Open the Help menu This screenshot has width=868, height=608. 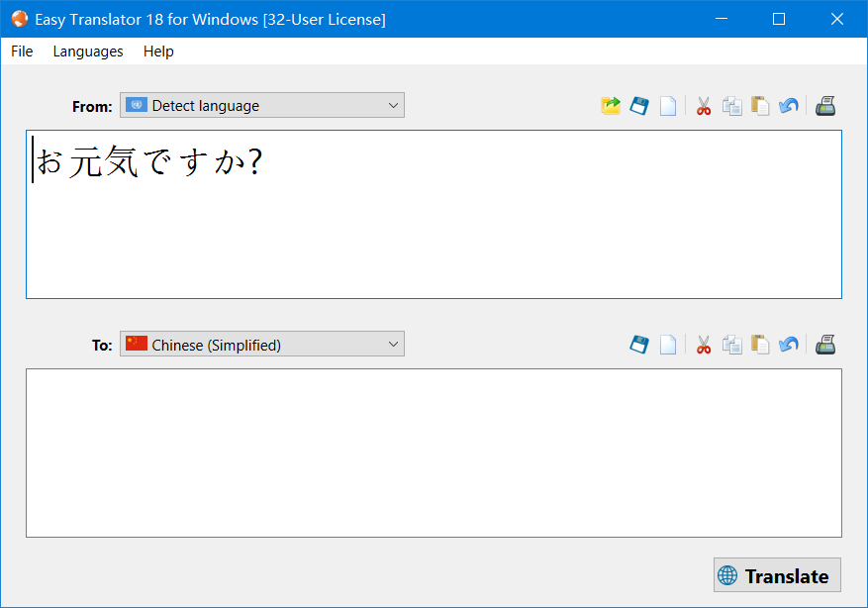(158, 51)
